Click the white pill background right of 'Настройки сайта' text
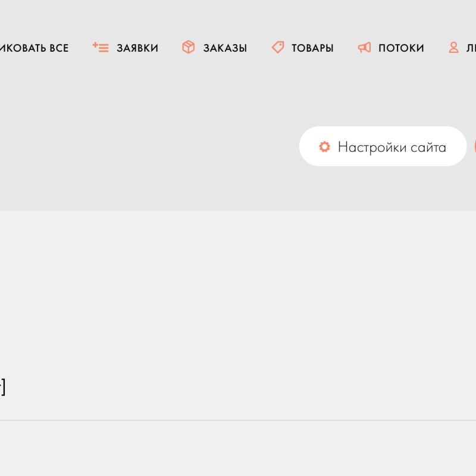Screen dimensions: 476x476 tap(456, 146)
